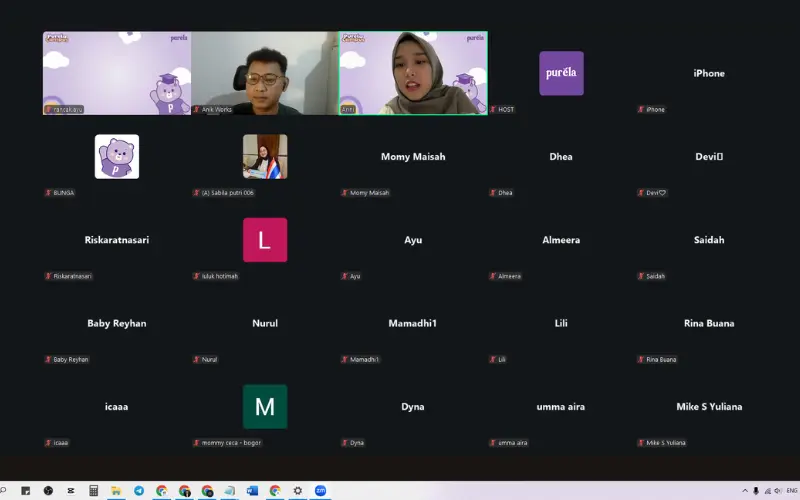Open Telegram from the taskbar
The width and height of the screenshot is (800, 500).
pyautogui.click(x=139, y=491)
